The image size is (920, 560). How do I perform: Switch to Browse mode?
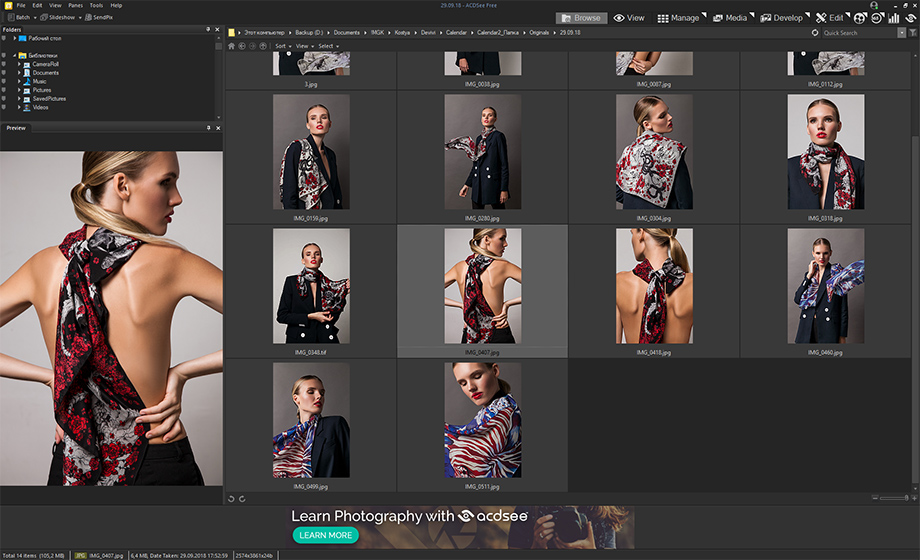pos(581,18)
